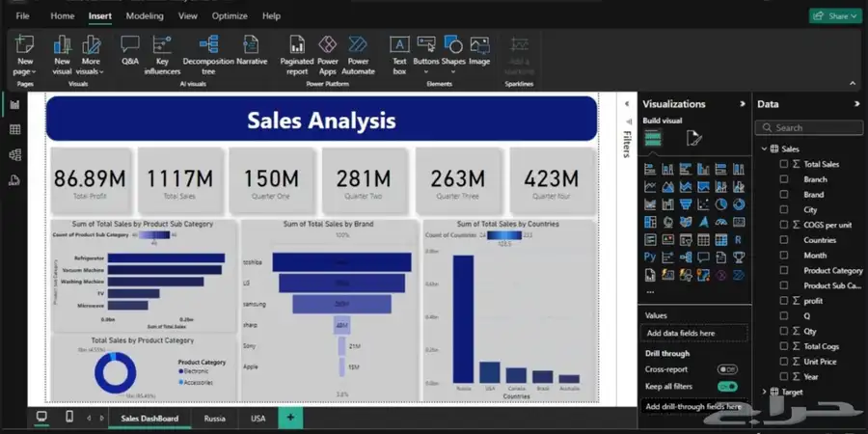Switch to the Home ribbon tab
868x434 pixels.
point(63,16)
